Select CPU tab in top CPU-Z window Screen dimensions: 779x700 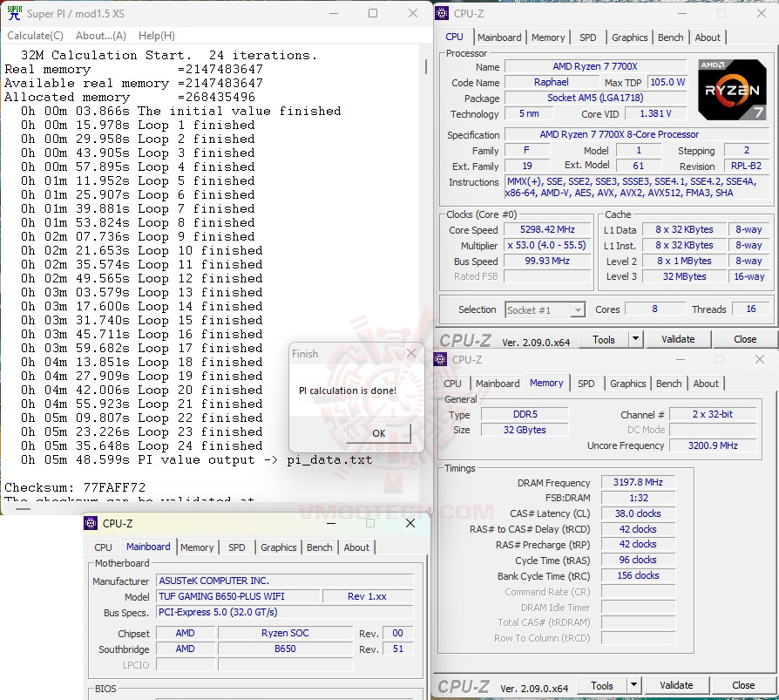(454, 37)
